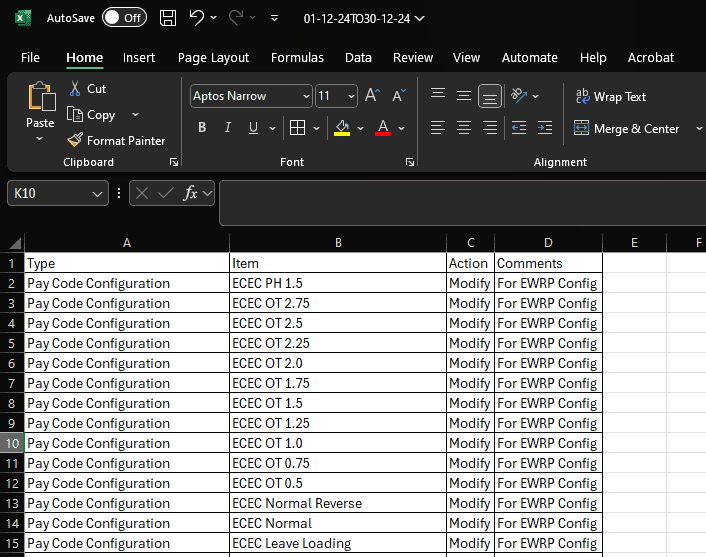Click Center horizontal alignment icon
This screenshot has height=557, width=706.
pos(464,128)
